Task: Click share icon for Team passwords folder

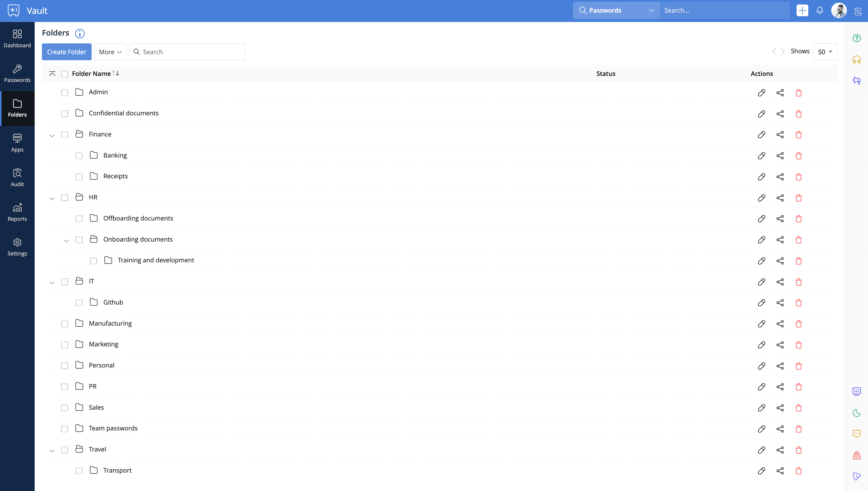Action: coord(780,429)
